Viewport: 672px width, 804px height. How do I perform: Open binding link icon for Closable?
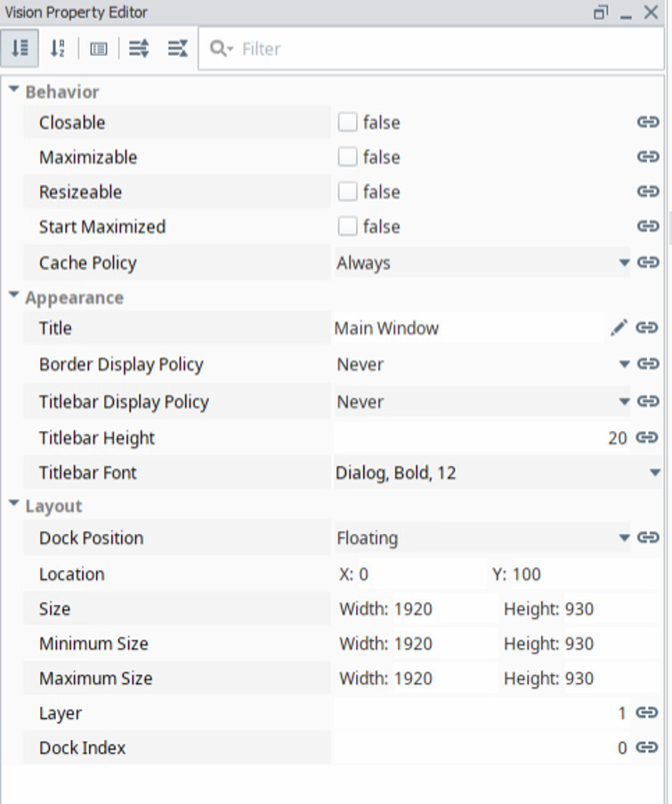point(648,122)
